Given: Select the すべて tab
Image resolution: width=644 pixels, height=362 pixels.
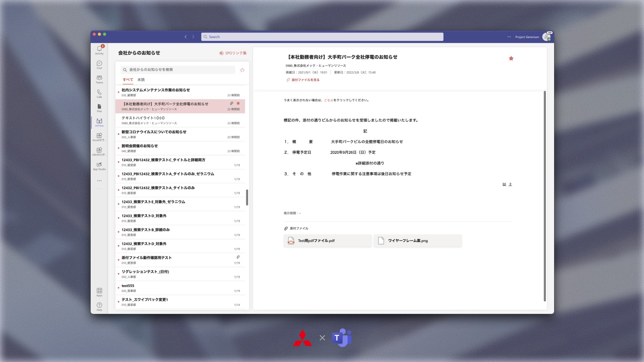Looking at the screenshot, I should (x=128, y=80).
